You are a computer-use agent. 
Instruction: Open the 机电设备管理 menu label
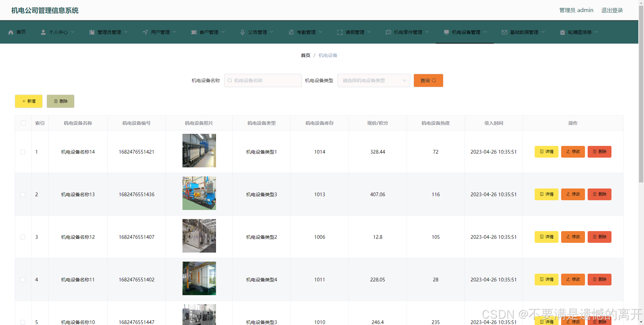click(x=466, y=32)
